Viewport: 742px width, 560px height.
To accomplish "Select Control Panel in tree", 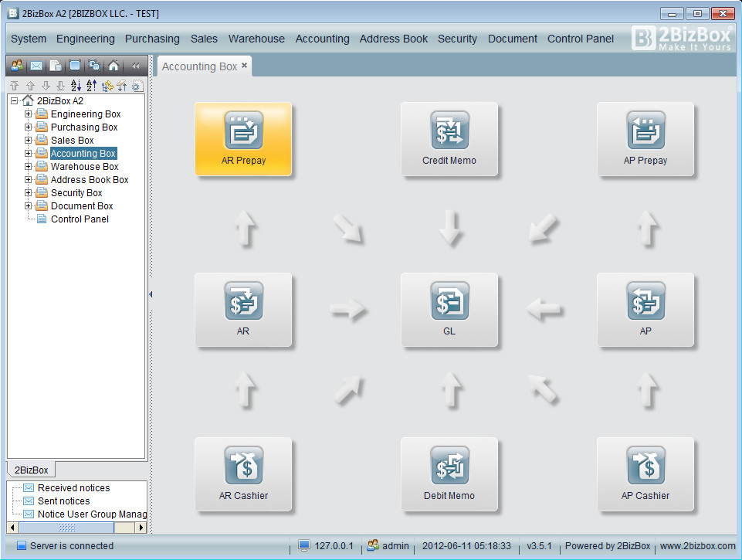I will (80, 219).
